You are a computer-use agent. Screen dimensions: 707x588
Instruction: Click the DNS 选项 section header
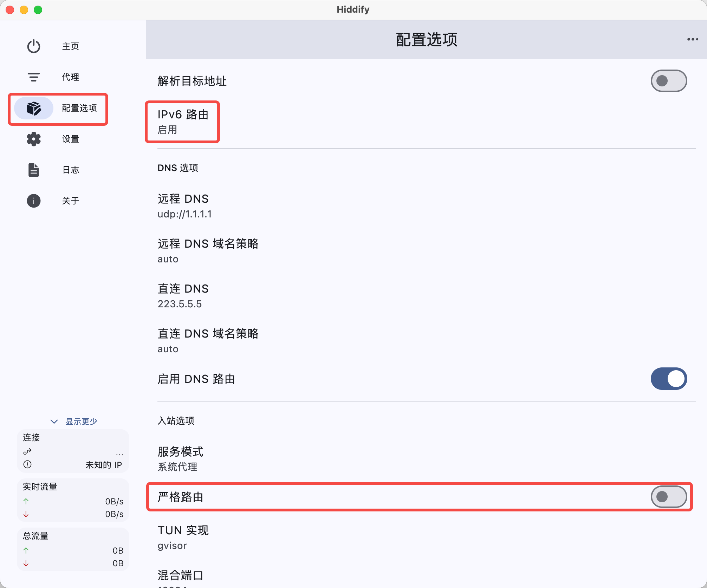pyautogui.click(x=178, y=168)
